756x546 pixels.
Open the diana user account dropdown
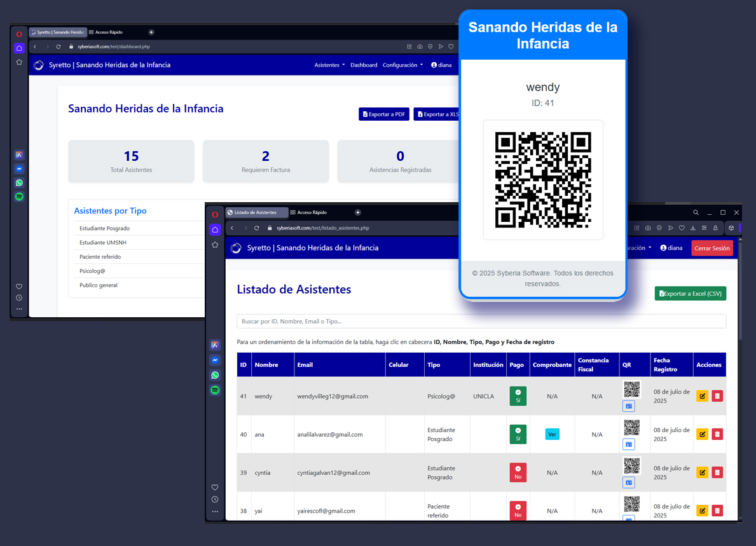(x=671, y=248)
